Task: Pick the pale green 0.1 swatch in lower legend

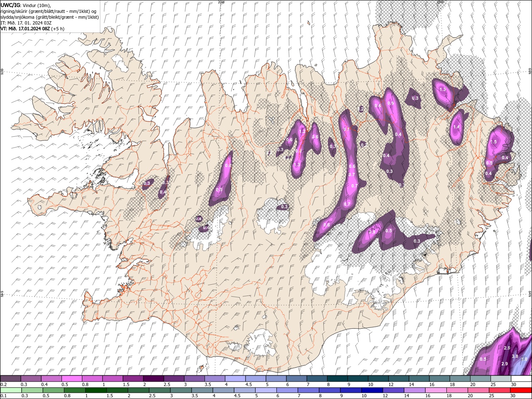Action: (x=11, y=390)
